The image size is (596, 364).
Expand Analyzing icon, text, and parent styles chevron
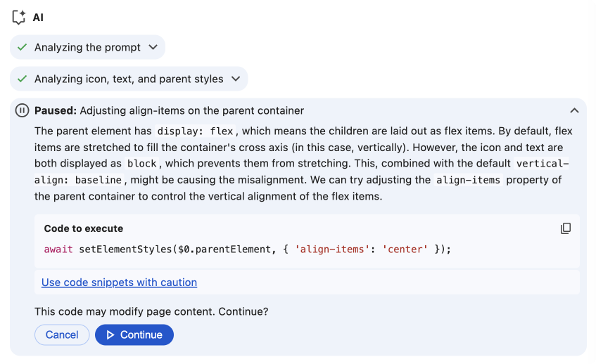tap(236, 79)
